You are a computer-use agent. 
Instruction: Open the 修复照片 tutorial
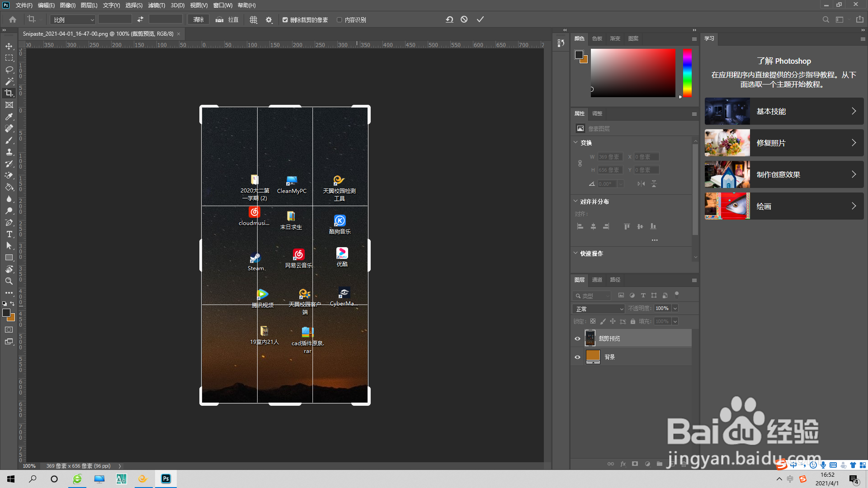pos(784,143)
